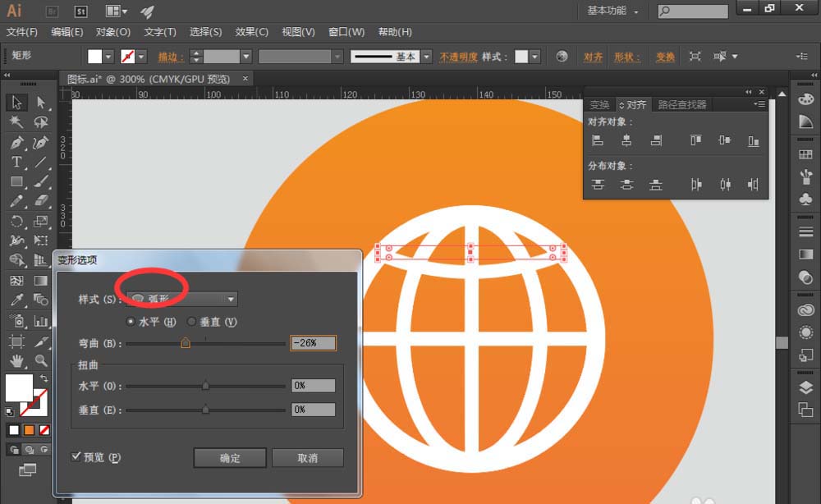Open 描边 stroke panel link

pos(171,57)
